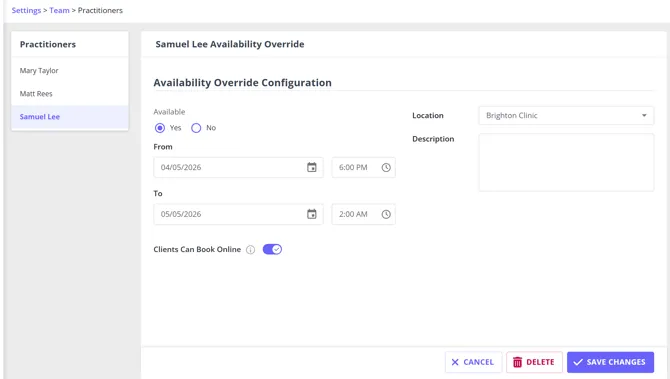670x379 pixels.
Task: Open the Location dropdown showing Brighton Clinic
Action: pyautogui.click(x=566, y=115)
